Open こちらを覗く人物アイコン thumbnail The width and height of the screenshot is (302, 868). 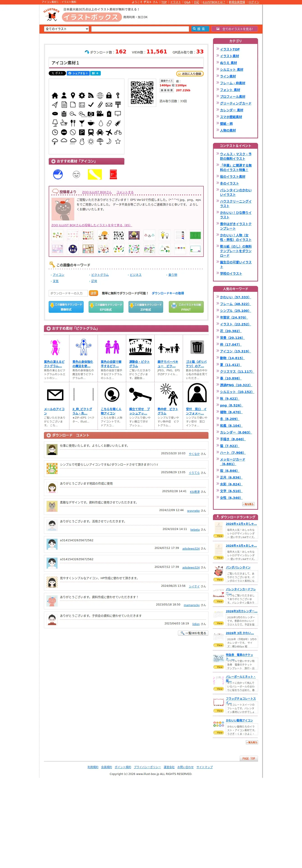(112, 394)
